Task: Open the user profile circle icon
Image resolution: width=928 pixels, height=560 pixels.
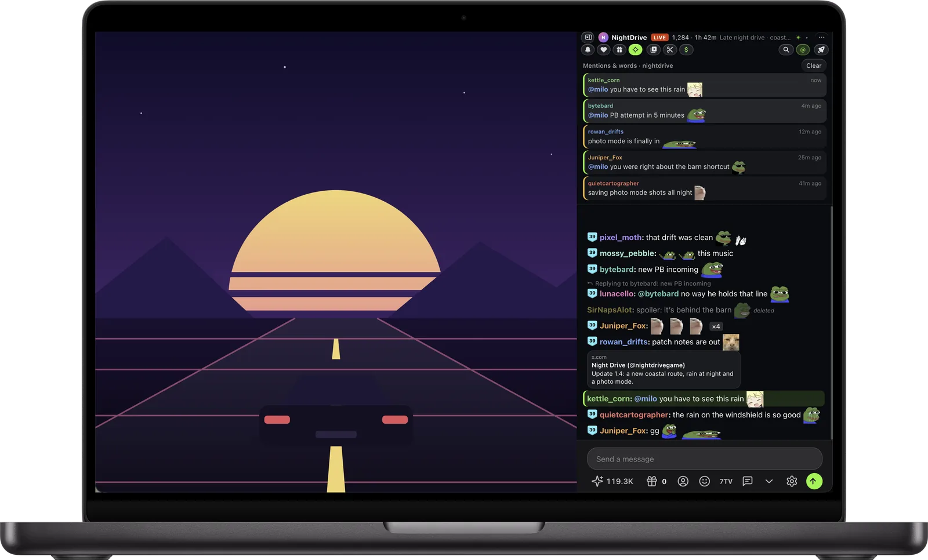Action: click(x=683, y=481)
